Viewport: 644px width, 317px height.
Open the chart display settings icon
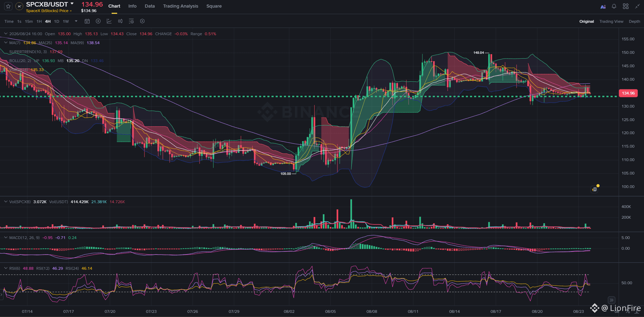131,21
